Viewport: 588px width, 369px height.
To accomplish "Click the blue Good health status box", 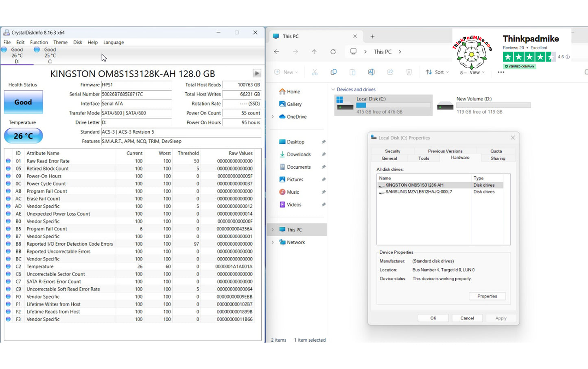I will [23, 102].
